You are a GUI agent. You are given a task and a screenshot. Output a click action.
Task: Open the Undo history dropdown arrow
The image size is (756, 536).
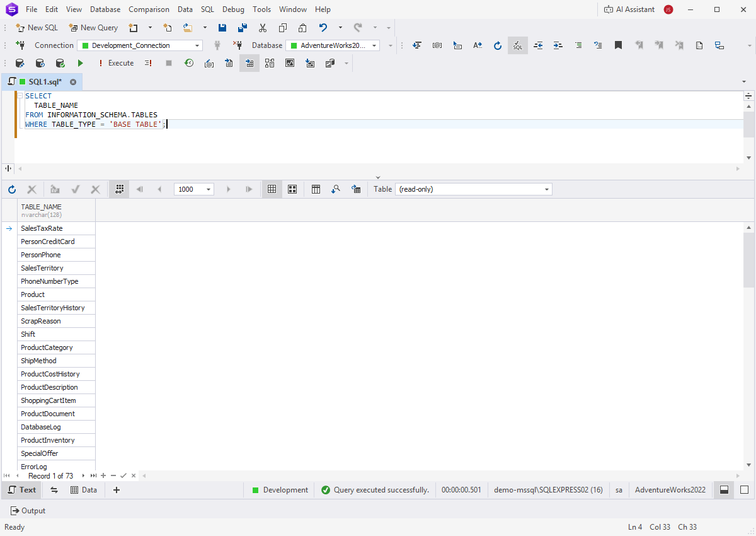click(340, 28)
